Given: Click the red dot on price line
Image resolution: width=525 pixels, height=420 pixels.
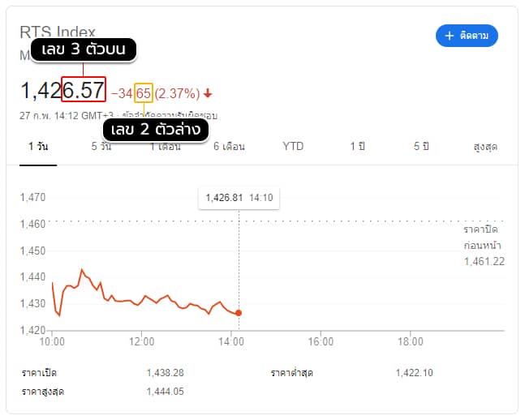Looking at the screenshot, I should (x=239, y=313).
